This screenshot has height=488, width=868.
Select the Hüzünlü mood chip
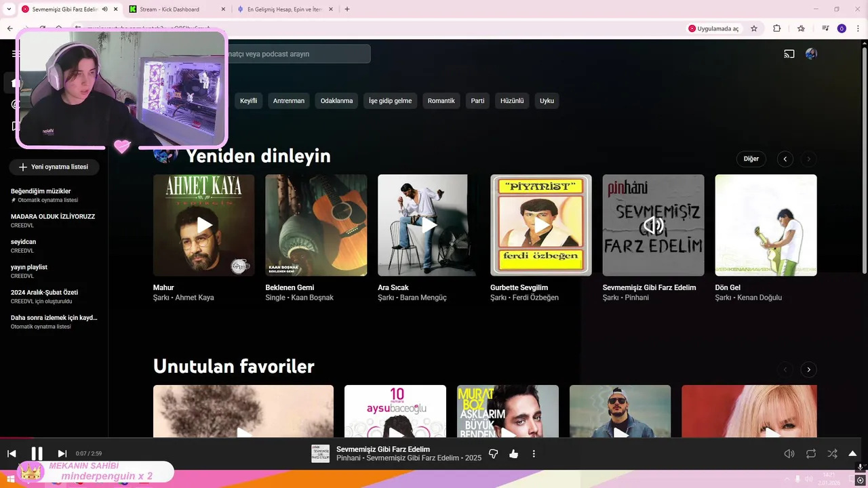click(512, 100)
